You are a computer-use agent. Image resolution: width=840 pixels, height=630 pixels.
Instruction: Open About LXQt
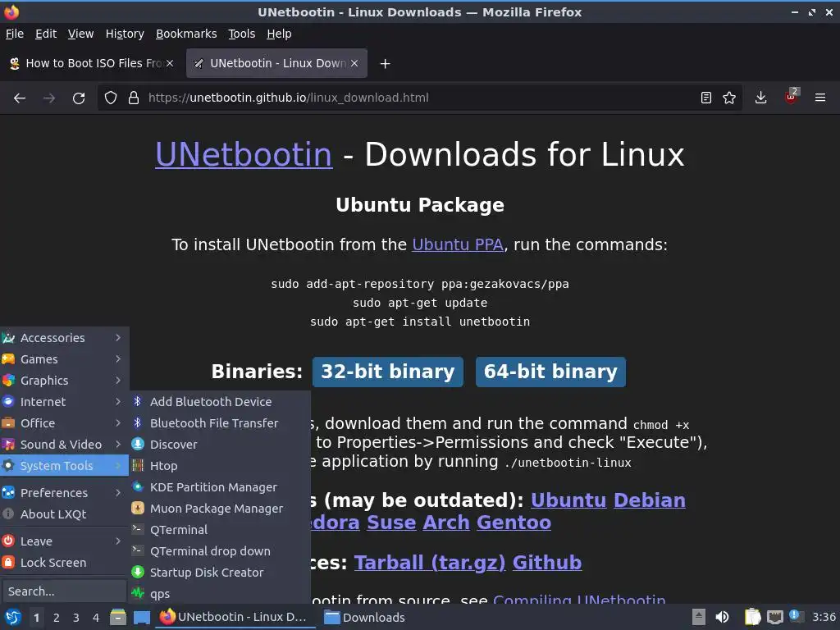click(64, 514)
